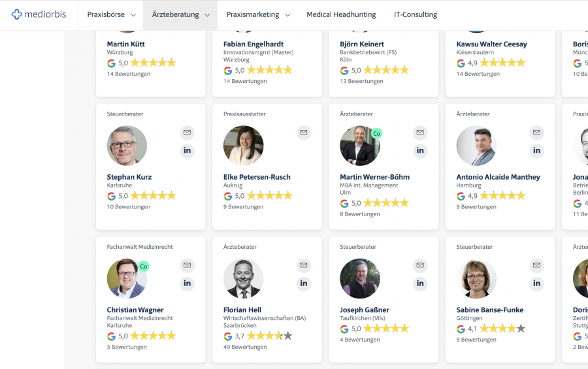Click Stephan Kurz's email envelope icon

pos(188,133)
